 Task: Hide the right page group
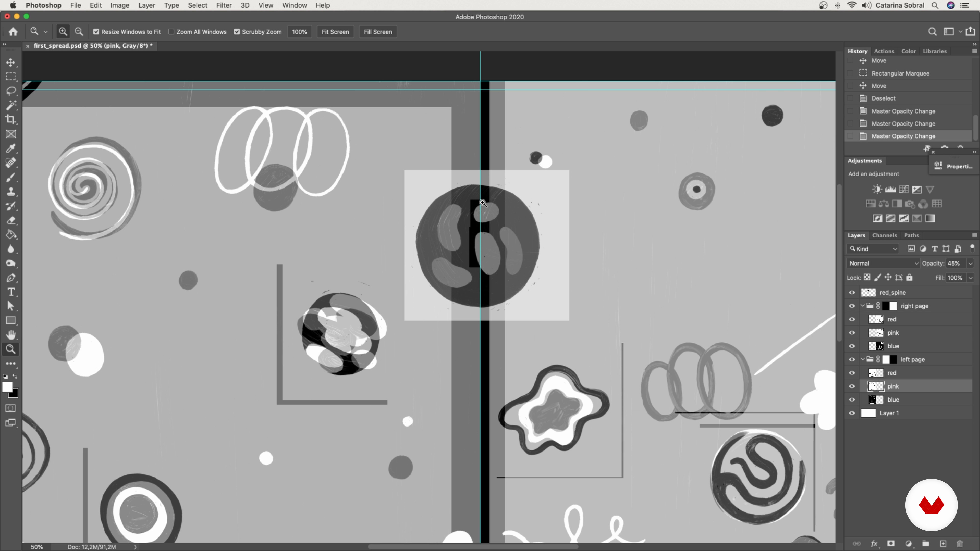[x=852, y=306]
